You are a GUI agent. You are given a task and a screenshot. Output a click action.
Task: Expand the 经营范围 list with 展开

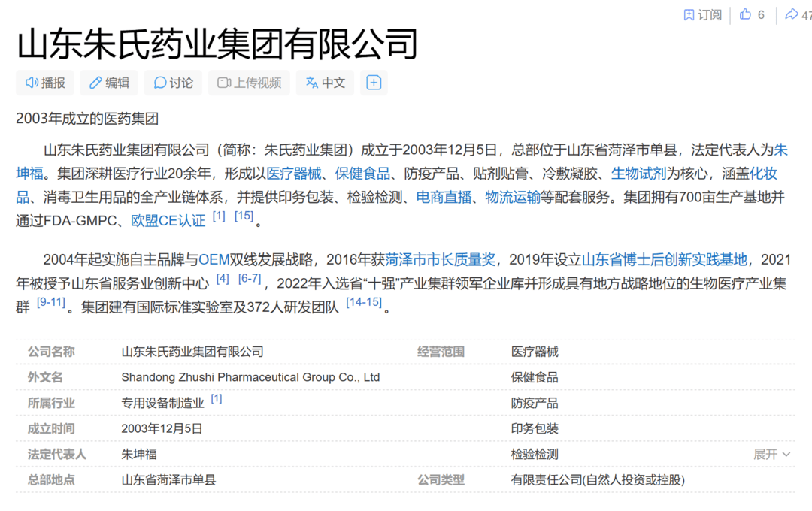771,455
